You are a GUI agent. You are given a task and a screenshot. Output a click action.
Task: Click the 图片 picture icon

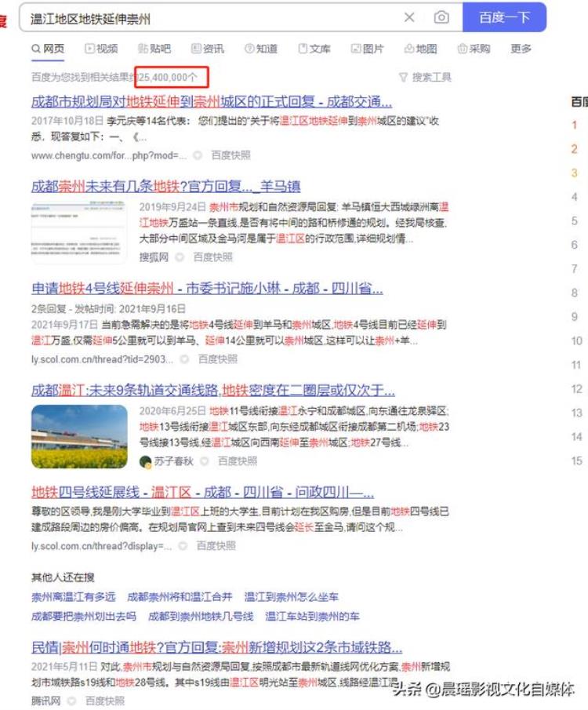[356, 49]
